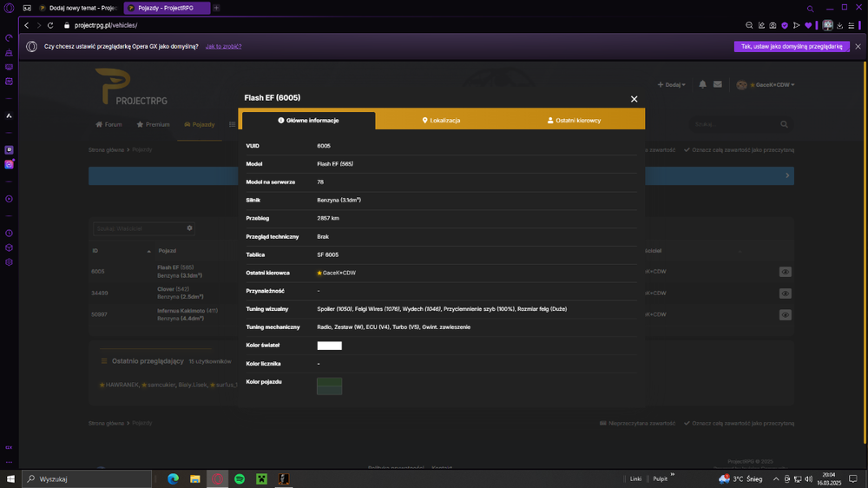This screenshot has width=868, height=488.
Task: Open the easy setup menu icon
Action: 852,25
